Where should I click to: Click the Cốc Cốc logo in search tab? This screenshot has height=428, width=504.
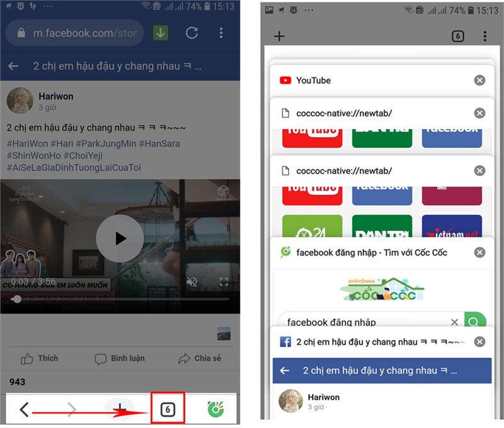tap(382, 290)
